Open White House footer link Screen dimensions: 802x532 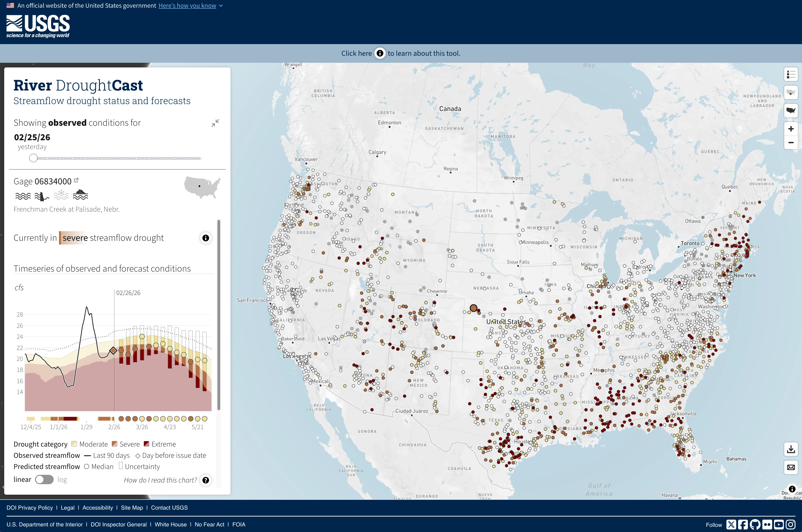(x=171, y=525)
